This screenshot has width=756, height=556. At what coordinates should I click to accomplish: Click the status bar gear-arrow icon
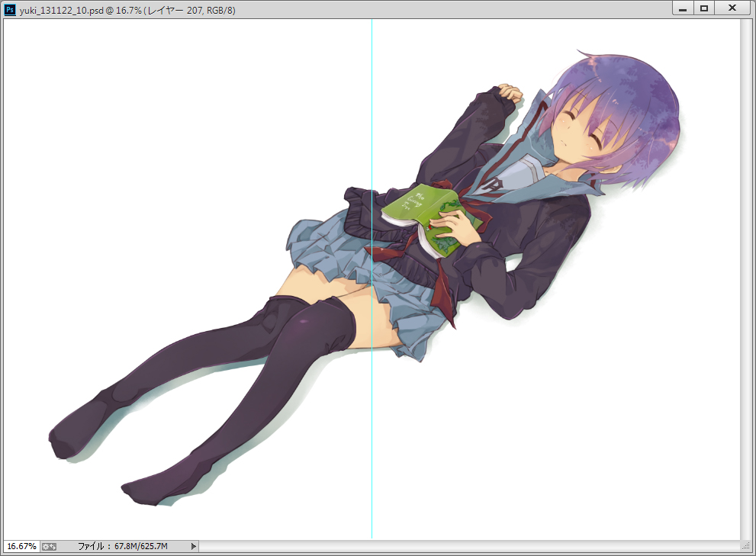pos(49,546)
